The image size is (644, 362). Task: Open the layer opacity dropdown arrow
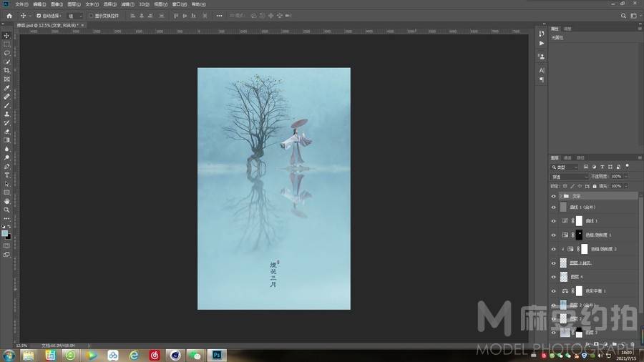(x=626, y=177)
